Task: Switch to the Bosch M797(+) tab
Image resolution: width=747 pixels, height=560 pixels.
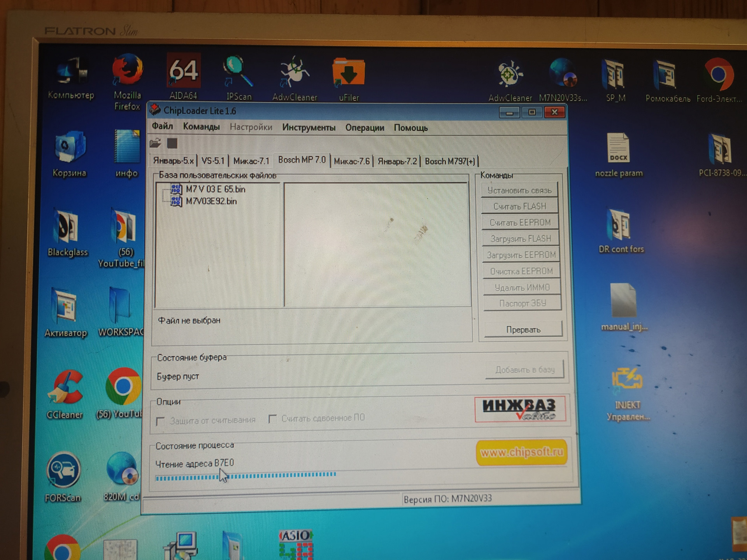Action: (x=449, y=161)
